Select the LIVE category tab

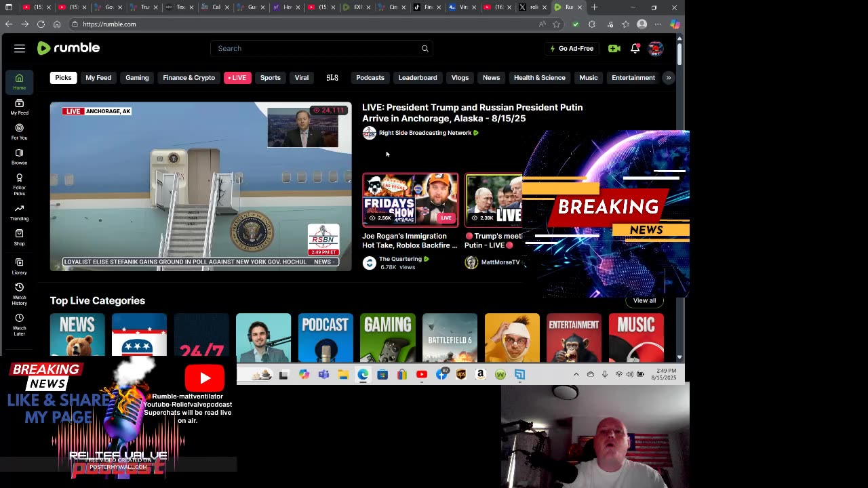point(237,77)
